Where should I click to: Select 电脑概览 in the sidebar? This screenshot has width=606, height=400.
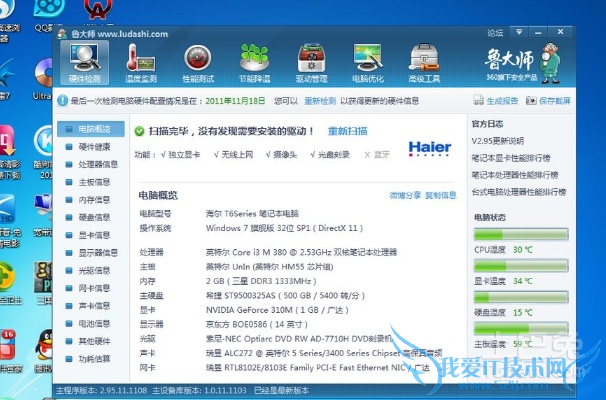point(91,129)
